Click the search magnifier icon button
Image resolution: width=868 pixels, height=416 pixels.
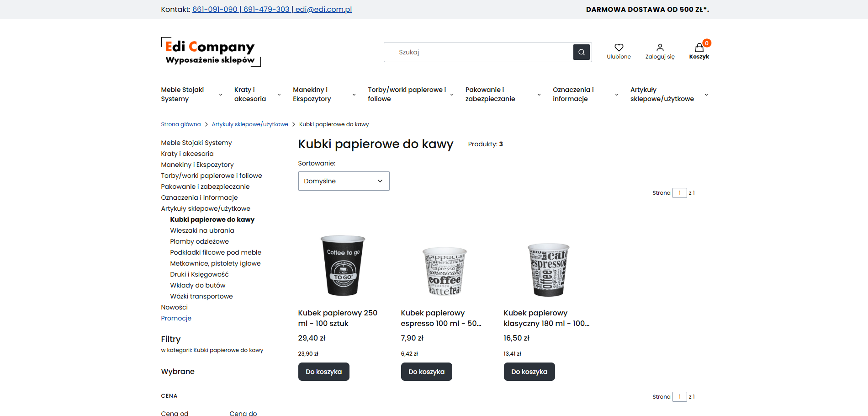tap(581, 52)
